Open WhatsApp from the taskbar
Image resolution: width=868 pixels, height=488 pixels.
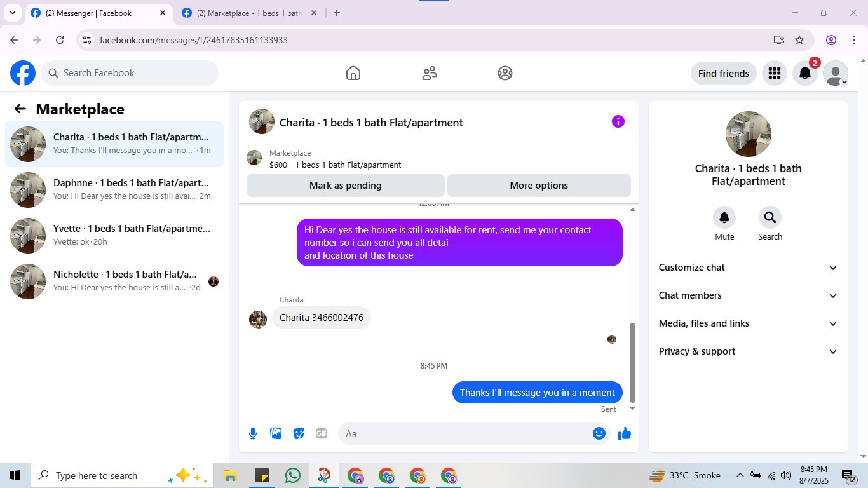coord(293,475)
